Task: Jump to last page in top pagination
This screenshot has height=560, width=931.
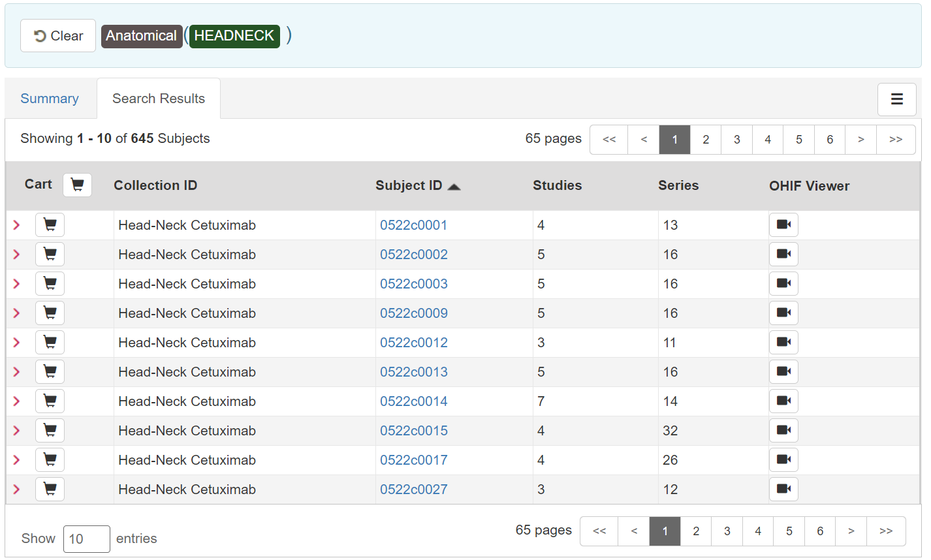Action: 896,140
